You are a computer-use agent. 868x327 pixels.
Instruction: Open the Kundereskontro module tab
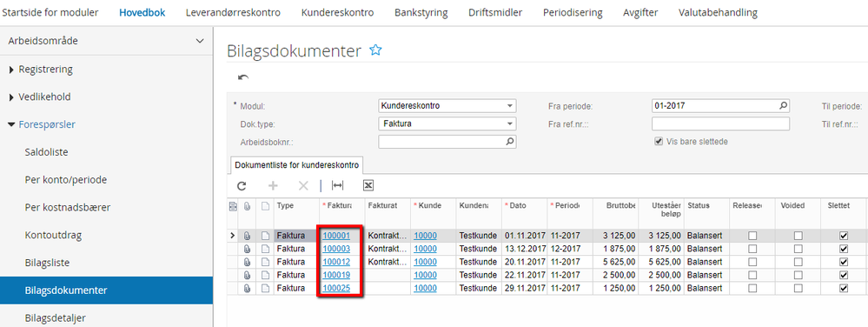coord(338,12)
